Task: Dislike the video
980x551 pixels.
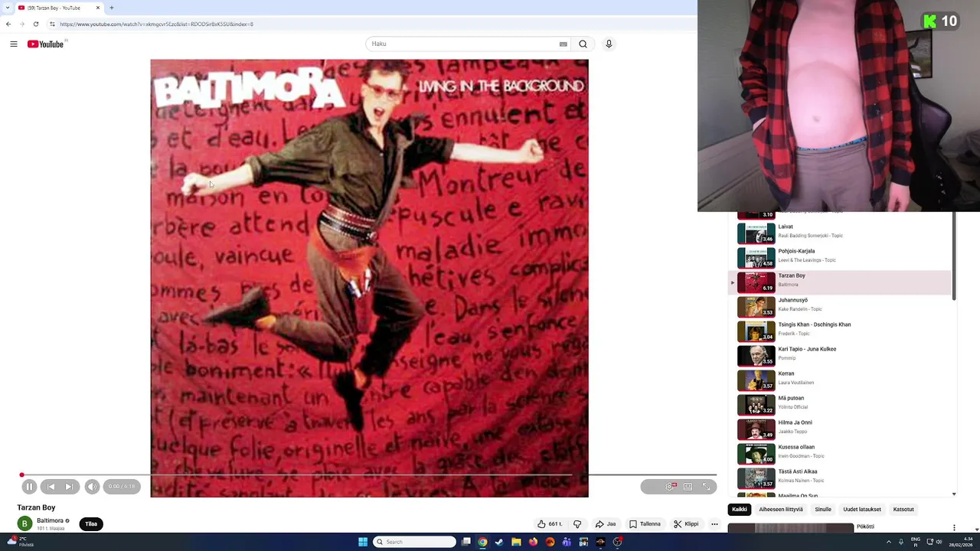Action: pos(577,524)
